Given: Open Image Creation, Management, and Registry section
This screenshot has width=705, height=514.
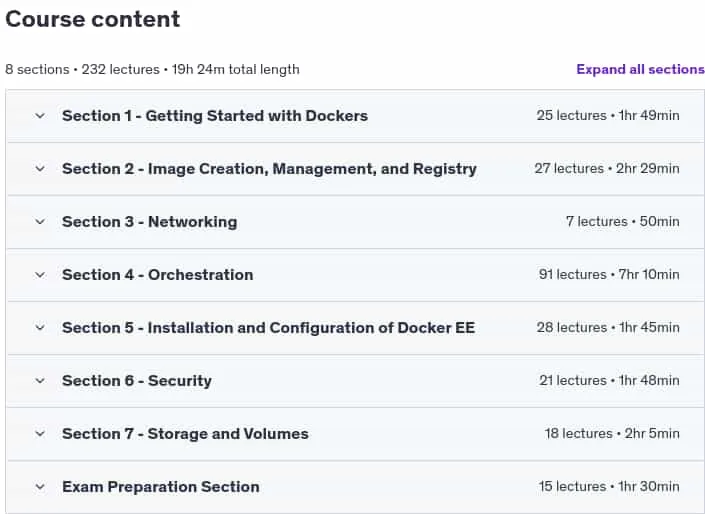Looking at the screenshot, I should pos(269,169).
